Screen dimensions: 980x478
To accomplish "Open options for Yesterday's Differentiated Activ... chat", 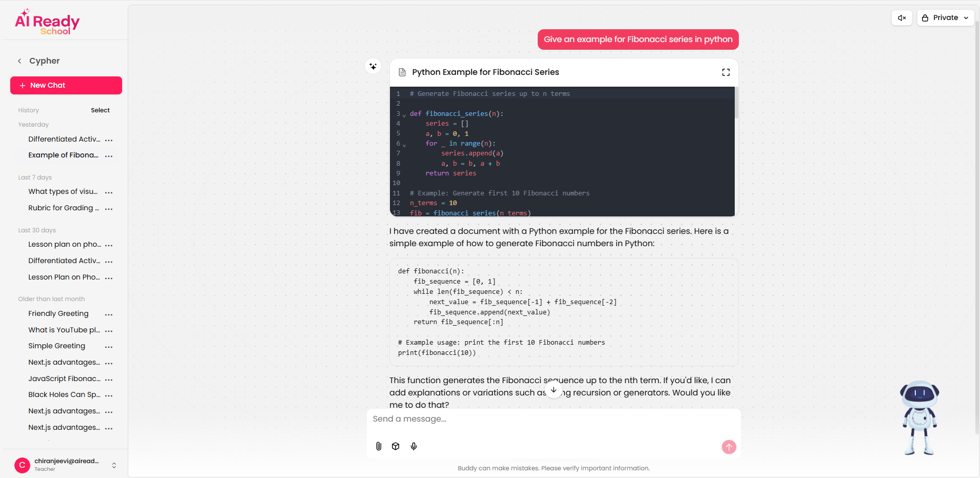I will pyautogui.click(x=109, y=140).
